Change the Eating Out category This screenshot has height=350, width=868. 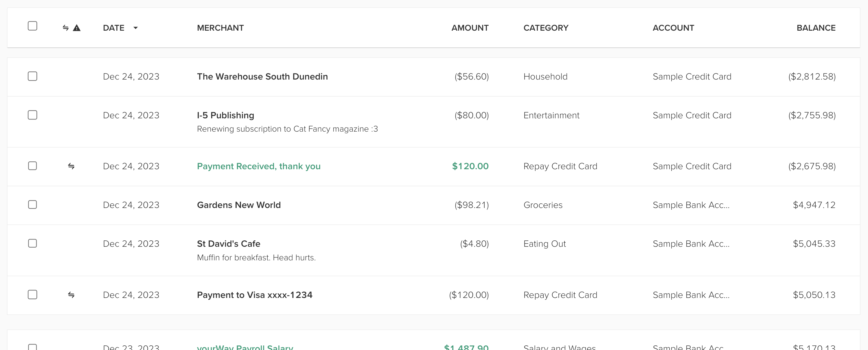coord(544,244)
